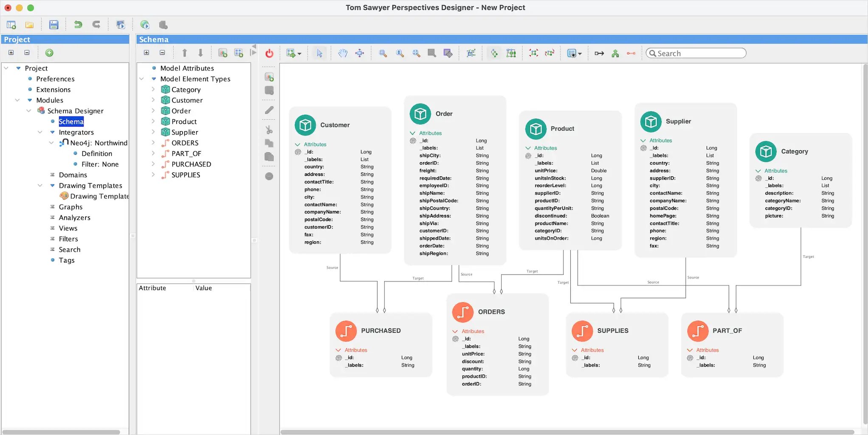The height and width of the screenshot is (435, 868).
Task: Select the Pan tool in the canvas toolbar
Action: pyautogui.click(x=343, y=53)
